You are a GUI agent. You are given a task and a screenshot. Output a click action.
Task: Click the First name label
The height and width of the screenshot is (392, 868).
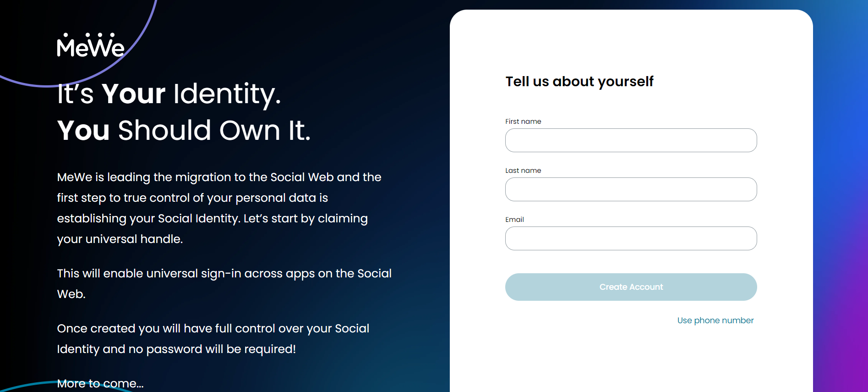[x=523, y=121]
